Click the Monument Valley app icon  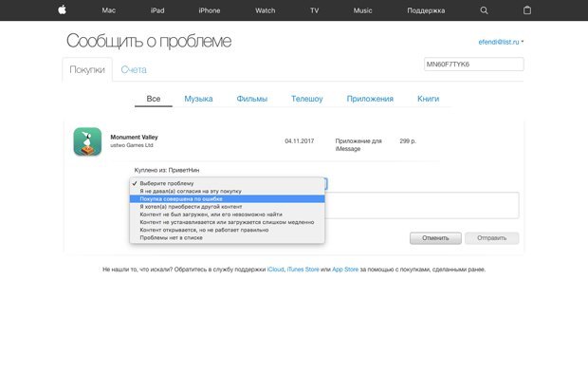click(87, 141)
